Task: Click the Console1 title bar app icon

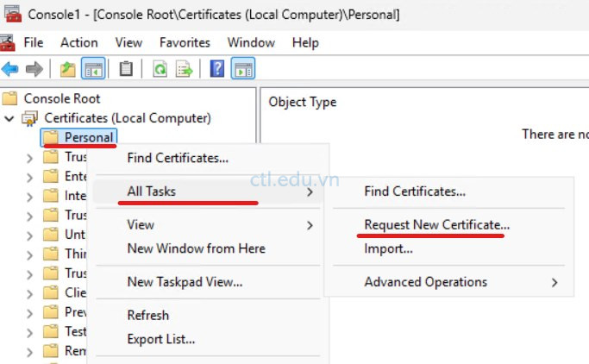Action: [13, 14]
